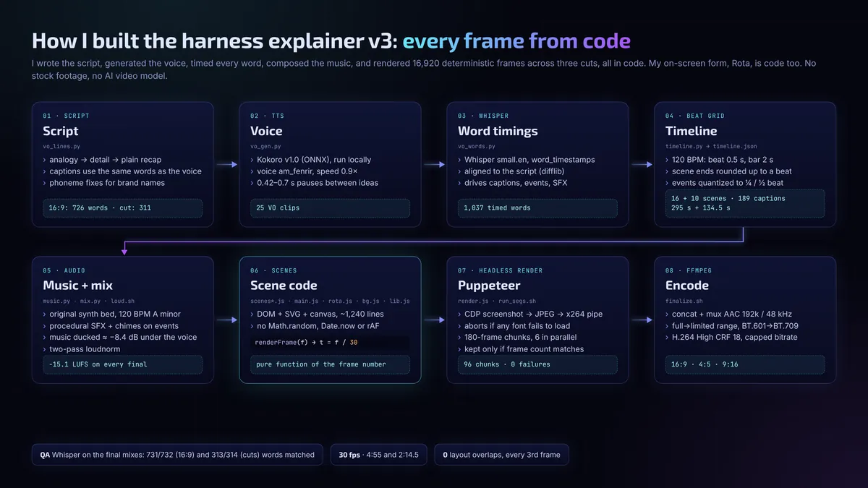Click the '-15.1 LUFS on every final' stat box
Screen dimensions: 868x488
pyautogui.click(x=122, y=364)
